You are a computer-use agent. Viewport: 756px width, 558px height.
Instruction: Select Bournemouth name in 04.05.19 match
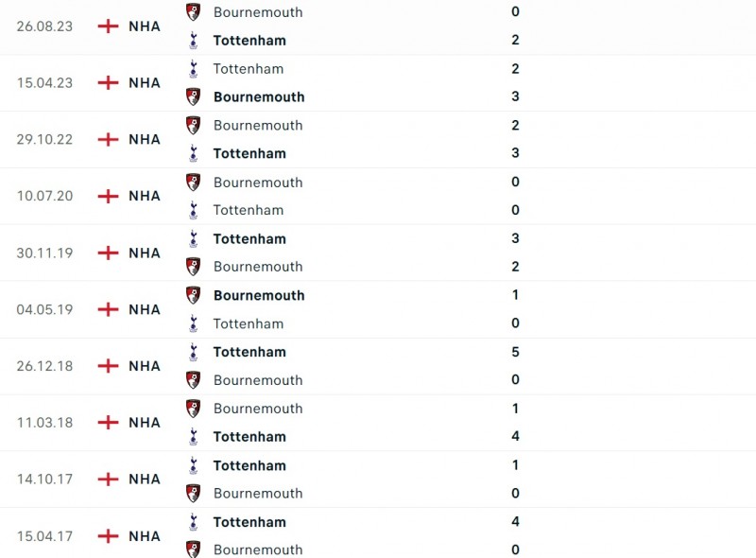tap(259, 295)
